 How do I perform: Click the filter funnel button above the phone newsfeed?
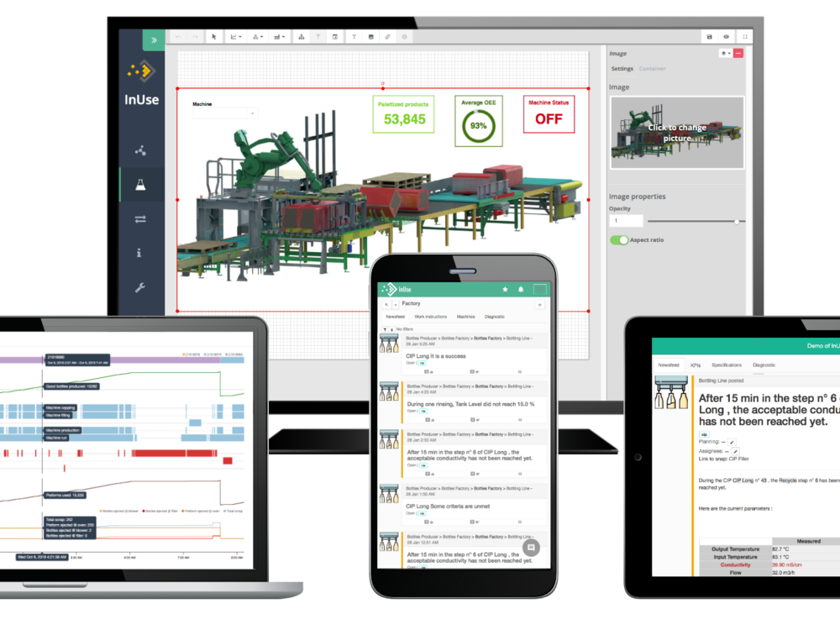[385, 329]
